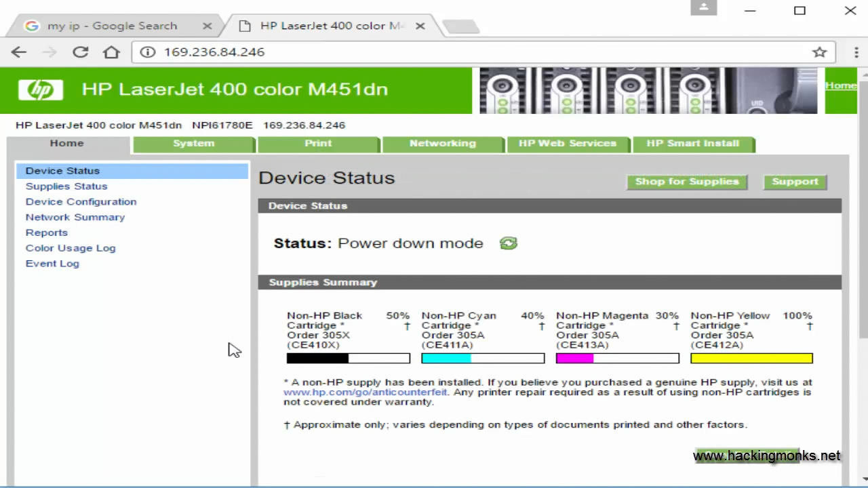Click the 'Device Status' page heading
The image size is (868, 488).
tap(326, 178)
